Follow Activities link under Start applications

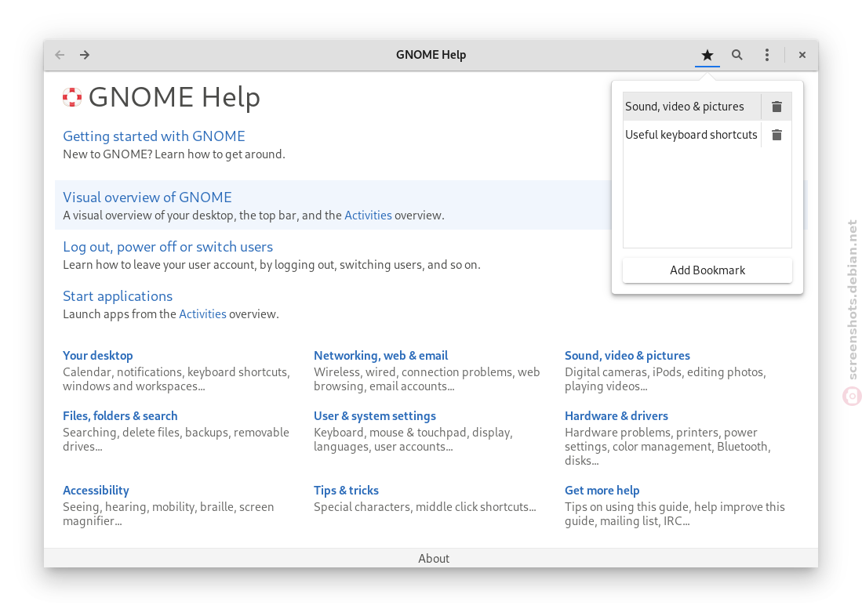coord(203,314)
